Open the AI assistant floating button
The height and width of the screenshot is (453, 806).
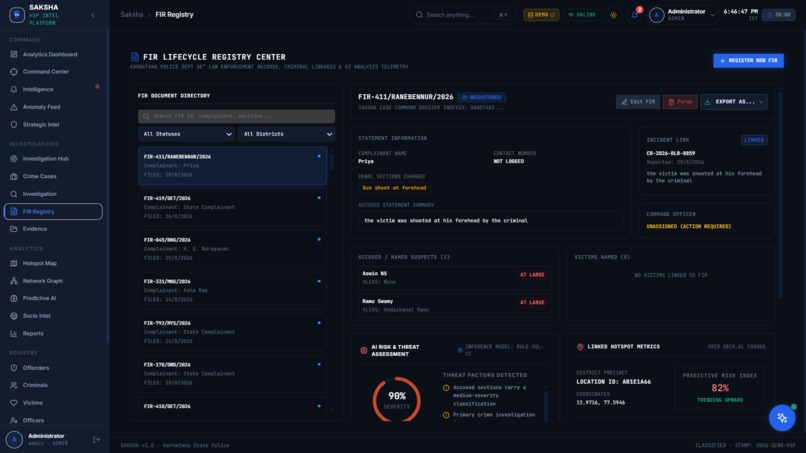point(782,418)
